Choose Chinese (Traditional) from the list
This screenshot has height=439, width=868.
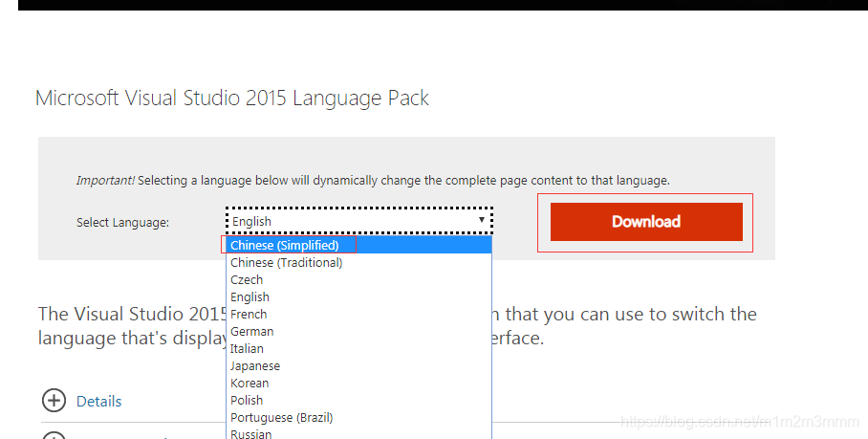coord(358,262)
